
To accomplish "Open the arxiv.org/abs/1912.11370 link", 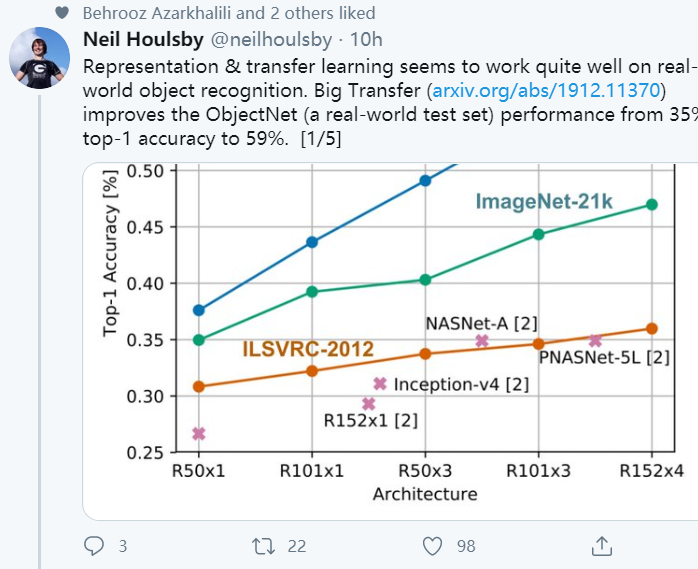I will (546, 90).
